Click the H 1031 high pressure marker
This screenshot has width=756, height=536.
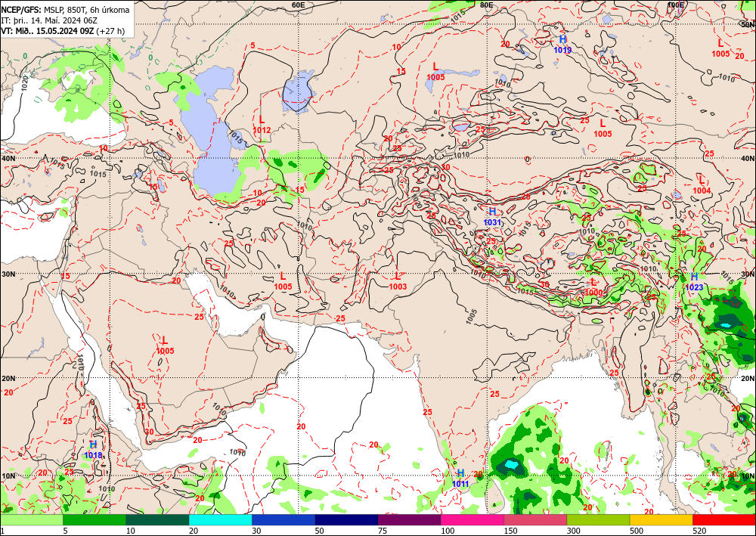click(x=492, y=217)
